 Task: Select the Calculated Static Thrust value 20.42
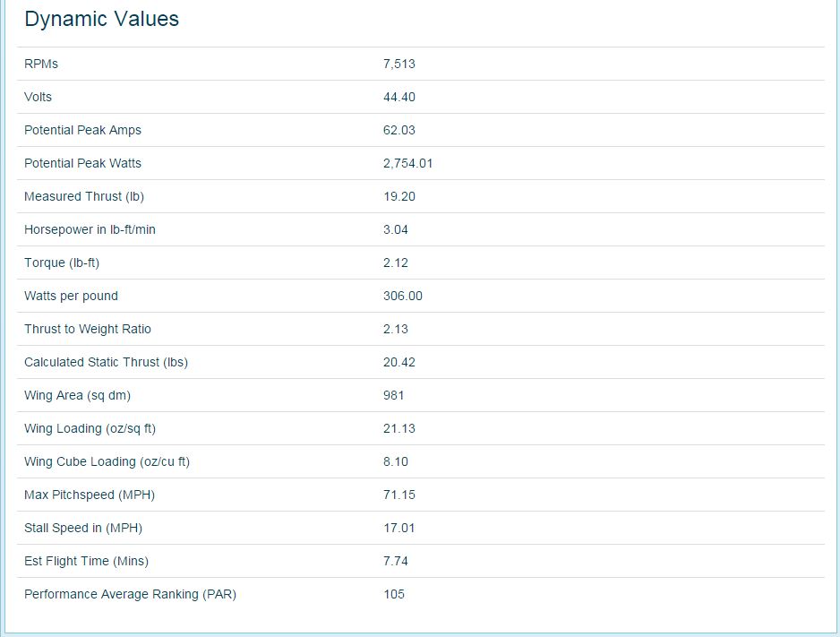pyautogui.click(x=399, y=362)
